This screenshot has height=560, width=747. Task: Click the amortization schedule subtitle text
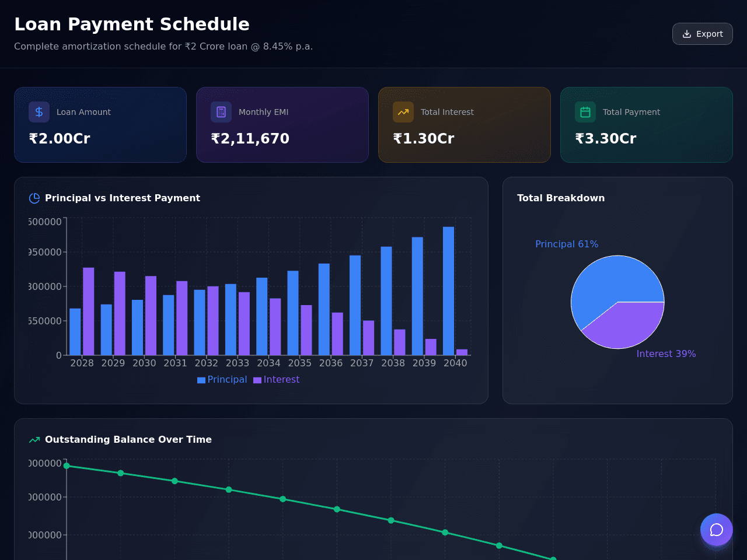pyautogui.click(x=163, y=46)
